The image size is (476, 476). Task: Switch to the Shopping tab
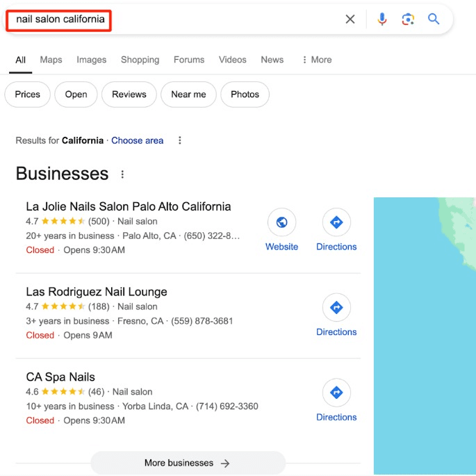[140, 60]
